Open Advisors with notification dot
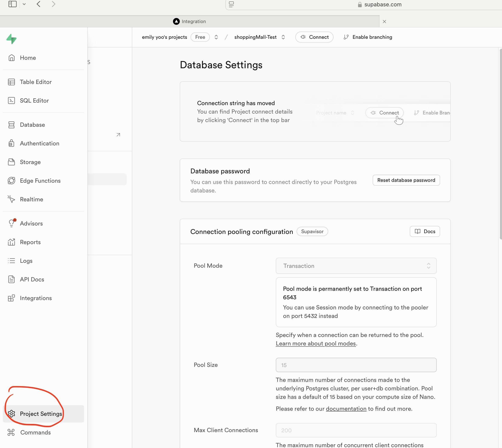502x448 pixels. (x=31, y=224)
